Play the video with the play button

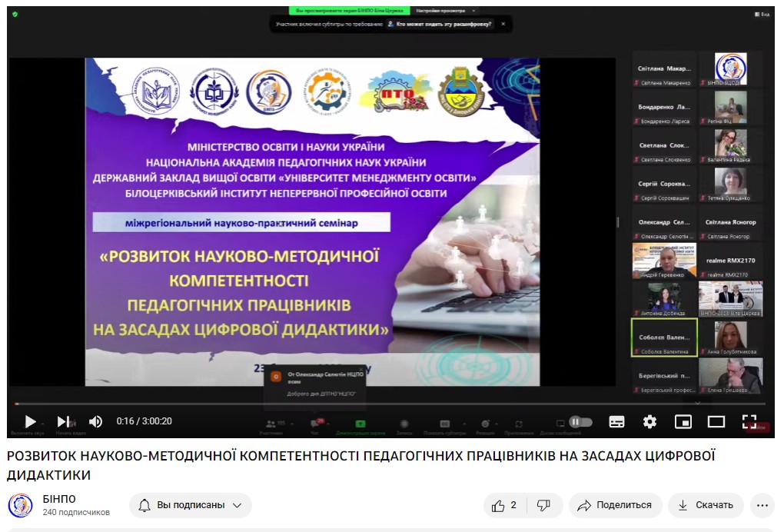tap(30, 421)
